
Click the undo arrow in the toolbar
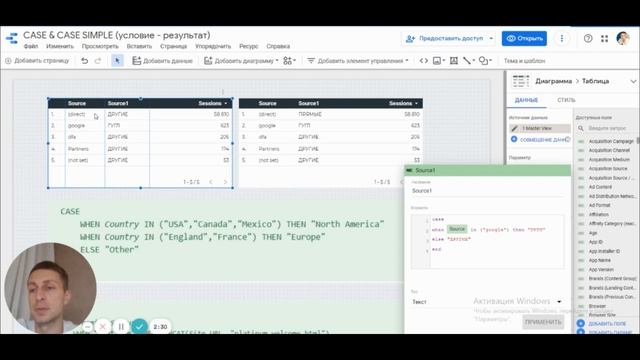click(84, 61)
